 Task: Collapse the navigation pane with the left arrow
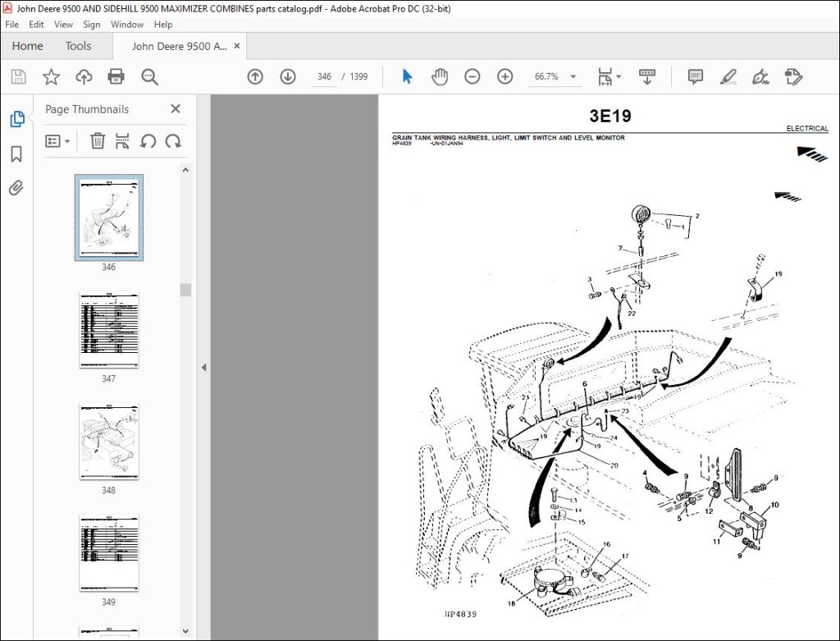point(203,368)
